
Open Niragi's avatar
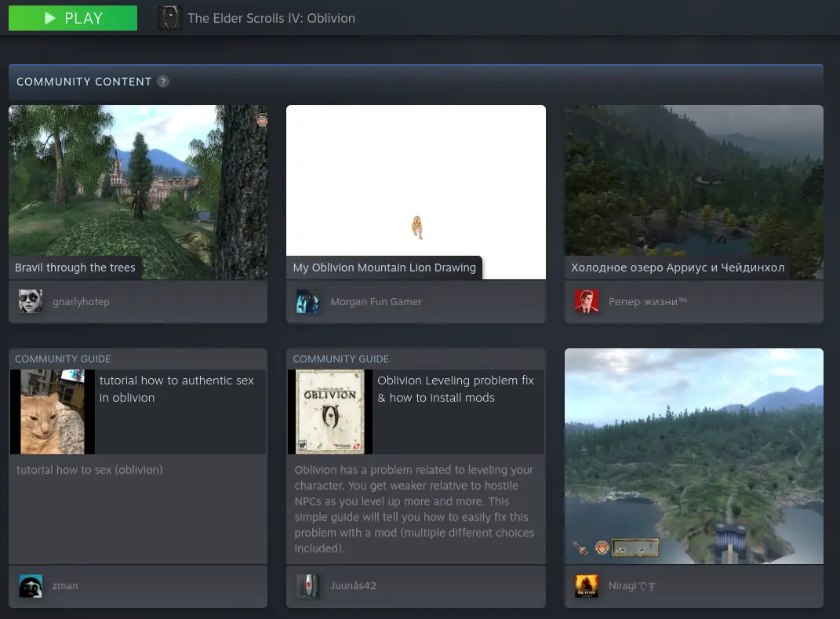(x=587, y=586)
